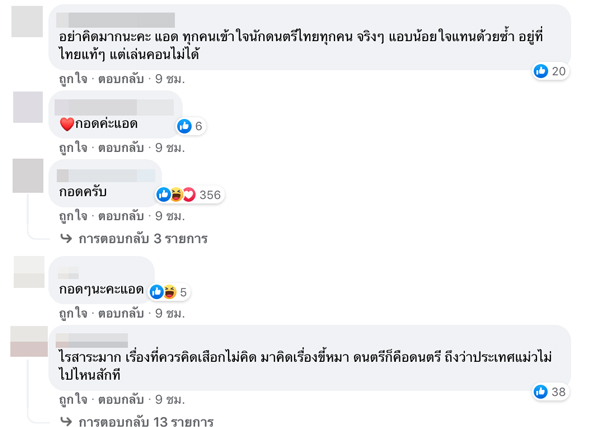Click reply arrow icon beside "การตอบกลับ 13 รายการ"
Screen dimensions: 600x427
(x=66, y=422)
